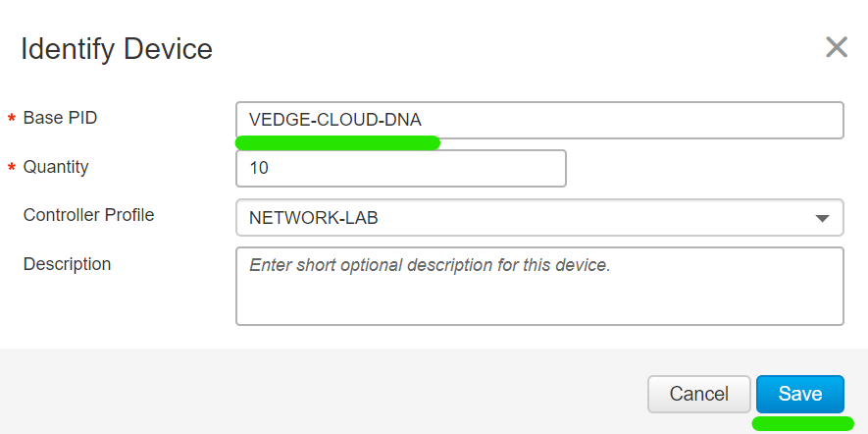Choose the NETWORK-LAB selected profile text
This screenshot has height=434, width=868.
click(313, 218)
